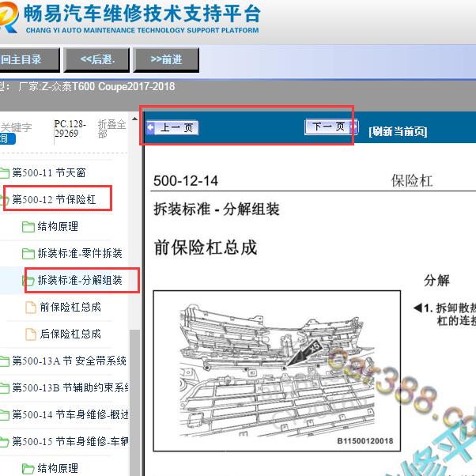Click the grille diagram B11500120018

tap(277, 371)
